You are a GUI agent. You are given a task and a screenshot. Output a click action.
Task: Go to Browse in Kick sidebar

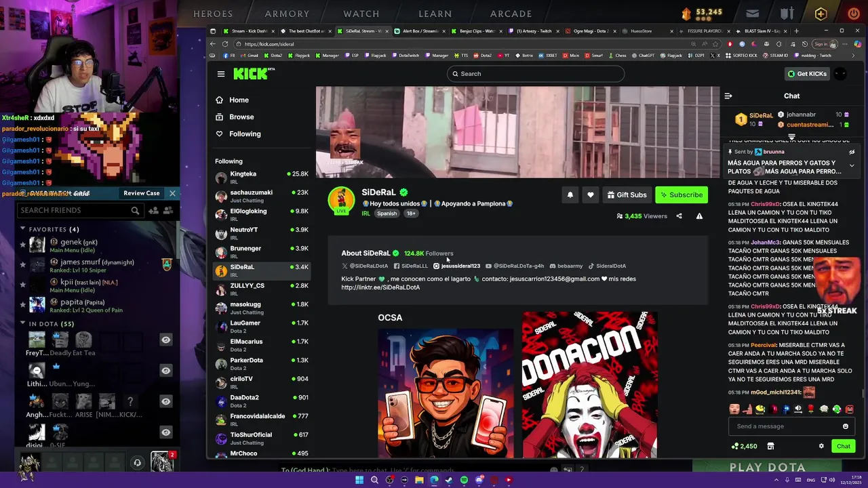(x=241, y=117)
